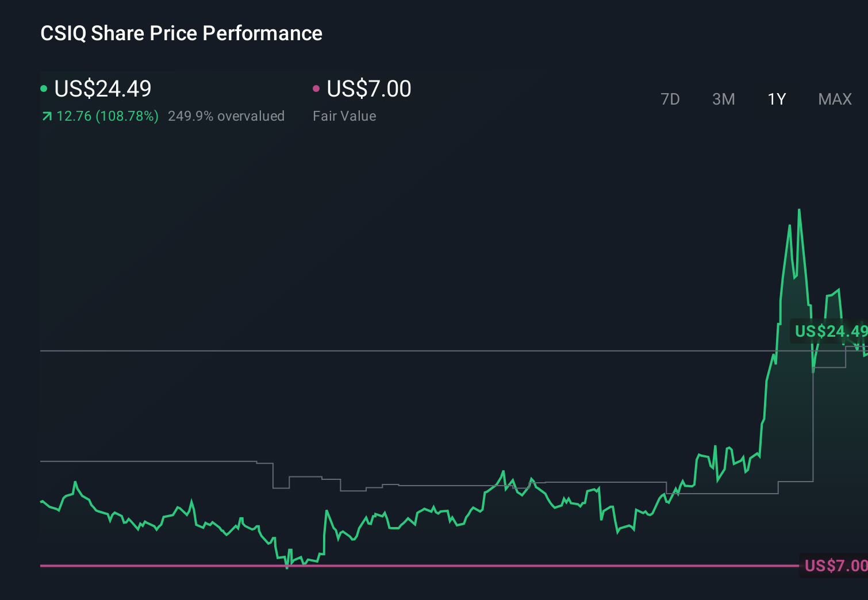The width and height of the screenshot is (868, 600).
Task: Click the highest peak of the green price line
Action: click(x=800, y=211)
